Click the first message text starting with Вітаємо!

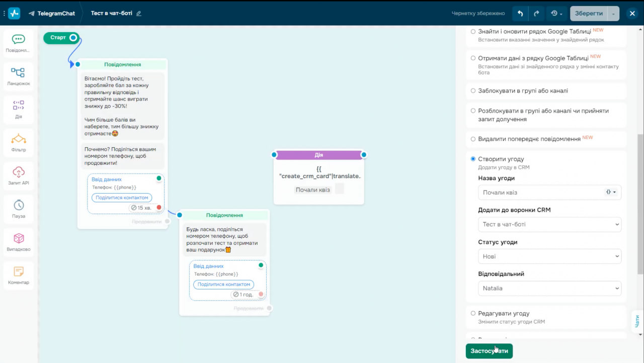pos(123,106)
